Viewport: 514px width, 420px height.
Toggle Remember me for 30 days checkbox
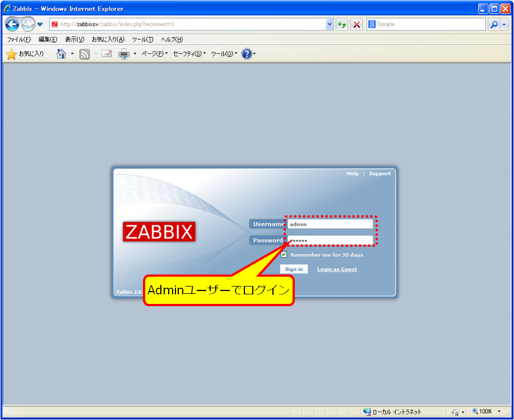pos(284,255)
